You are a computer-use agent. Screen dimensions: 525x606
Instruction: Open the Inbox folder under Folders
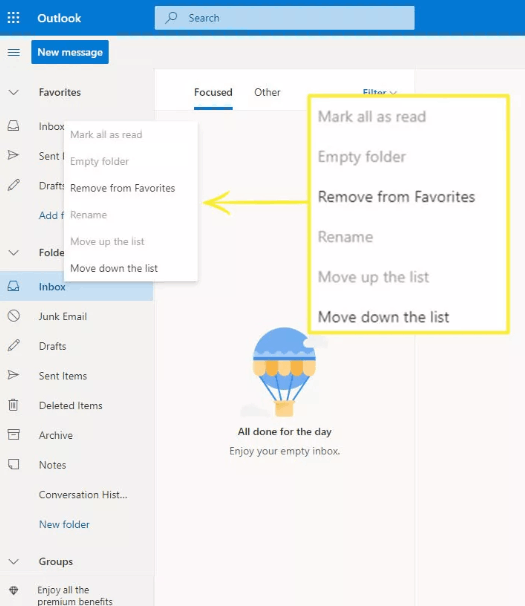[77, 286]
